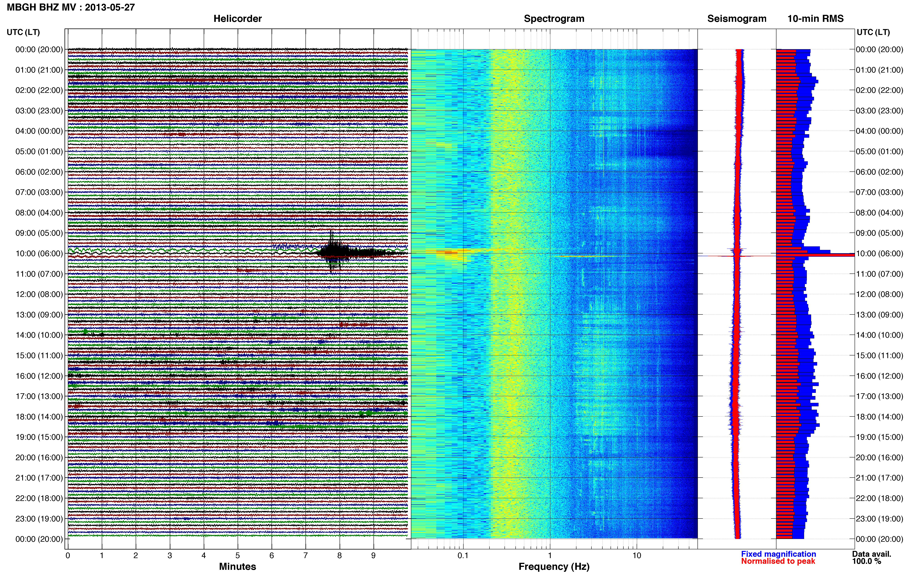This screenshot has width=924, height=578.
Task: Click the '10' frequency tick label
Action: [x=637, y=555]
